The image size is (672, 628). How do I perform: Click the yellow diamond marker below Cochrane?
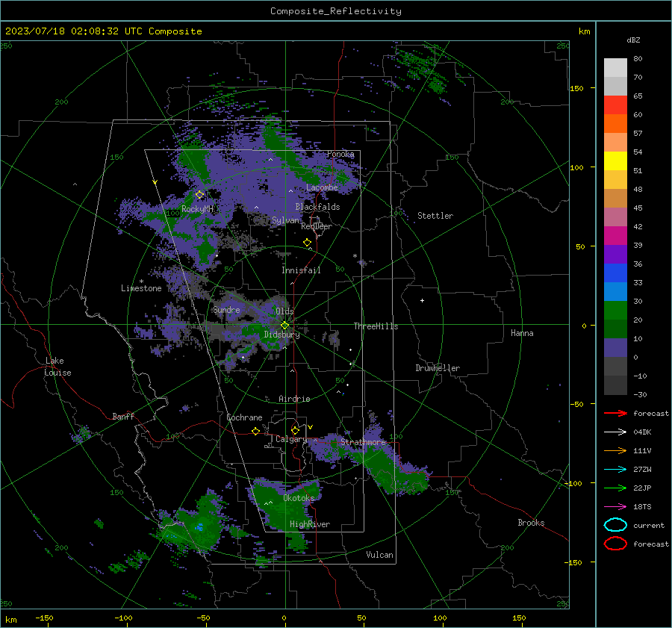click(255, 431)
